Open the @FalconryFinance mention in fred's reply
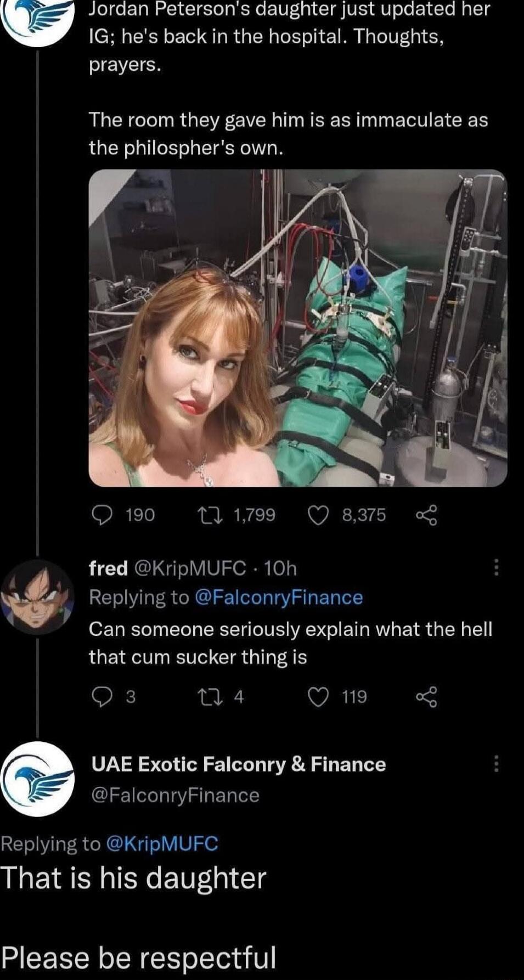 [x=279, y=598]
